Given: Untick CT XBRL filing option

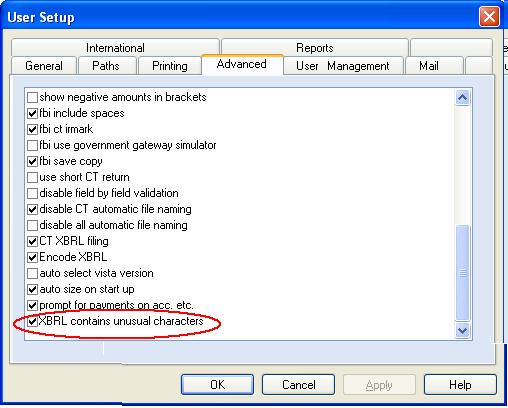Looking at the screenshot, I should pos(32,241).
